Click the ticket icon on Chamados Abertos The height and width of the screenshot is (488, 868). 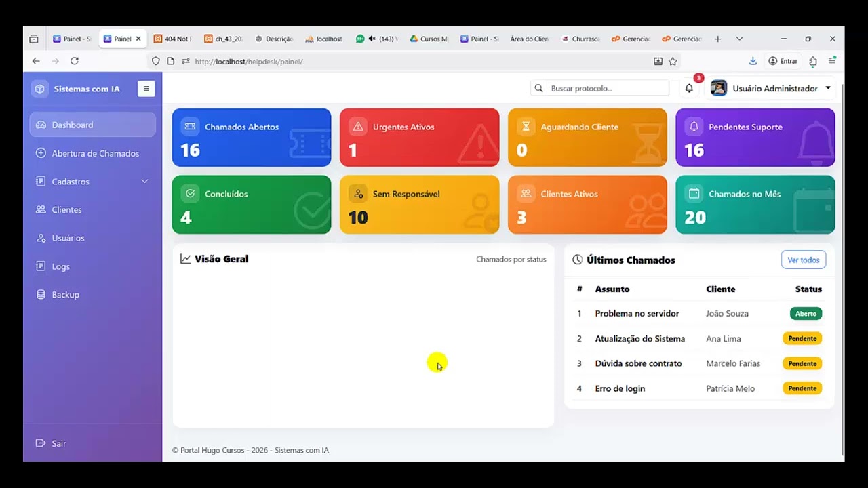(x=190, y=127)
